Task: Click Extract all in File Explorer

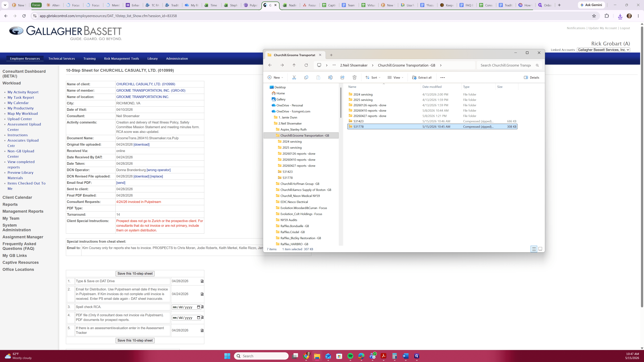Action: pos(422,77)
